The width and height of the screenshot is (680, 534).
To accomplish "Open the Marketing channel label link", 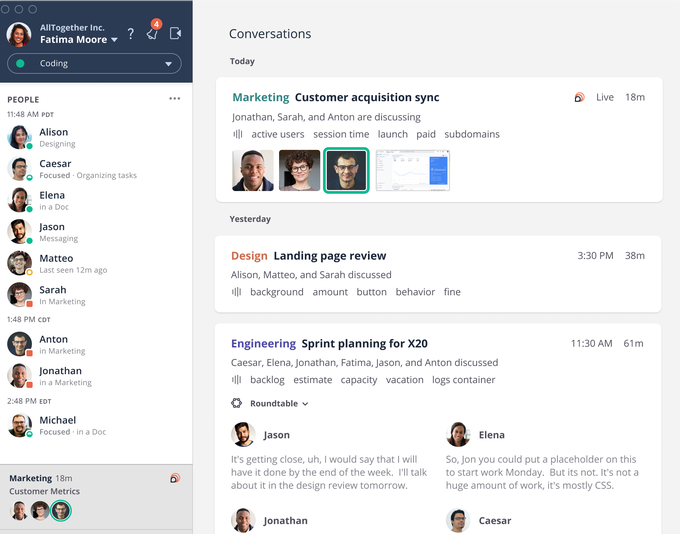I will [260, 98].
